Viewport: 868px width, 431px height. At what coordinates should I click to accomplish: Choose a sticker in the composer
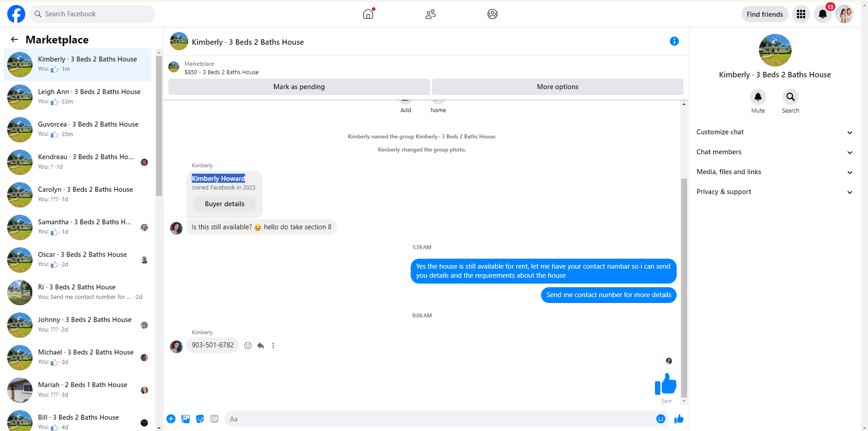click(x=200, y=419)
